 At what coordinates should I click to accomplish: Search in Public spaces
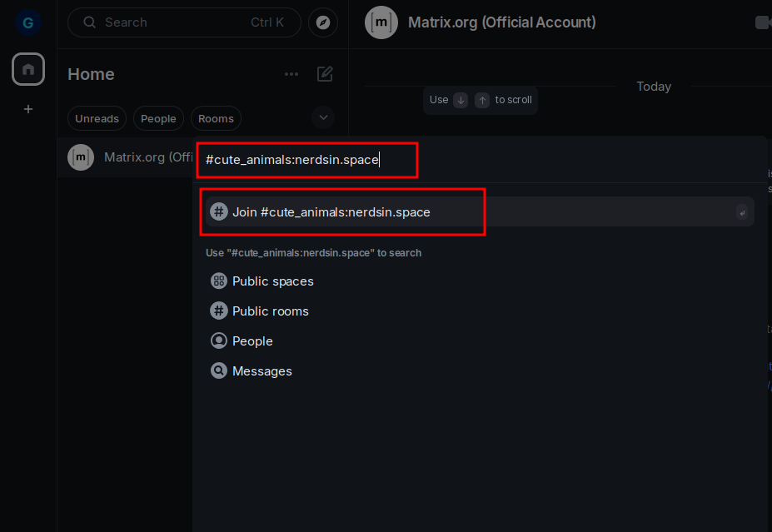pos(272,281)
